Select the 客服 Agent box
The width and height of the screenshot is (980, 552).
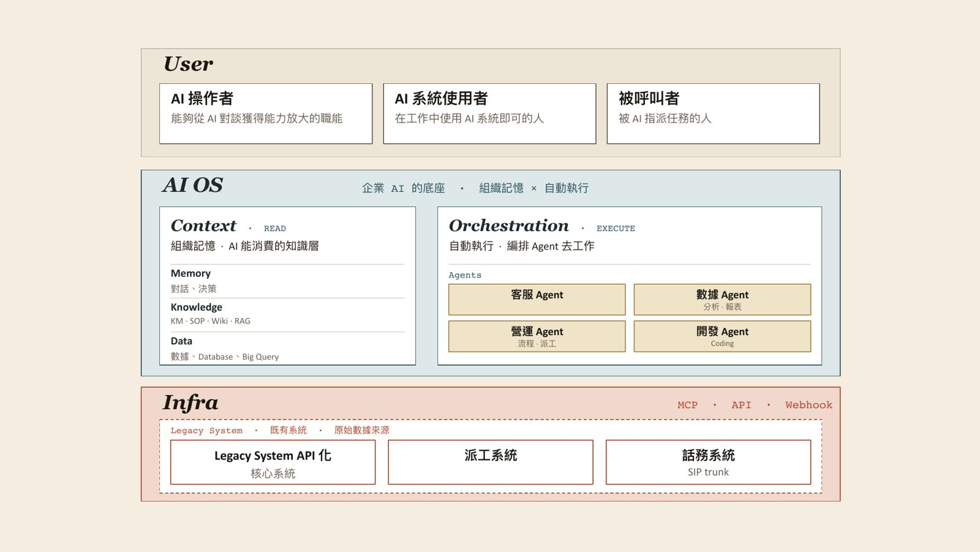pos(537,300)
